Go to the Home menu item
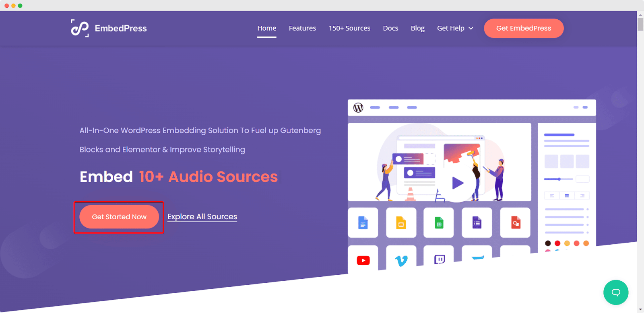The height and width of the screenshot is (313, 644). point(267,28)
